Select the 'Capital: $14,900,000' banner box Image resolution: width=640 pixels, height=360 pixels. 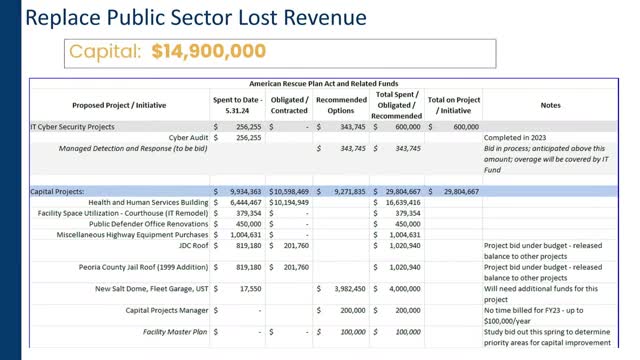tap(280, 53)
